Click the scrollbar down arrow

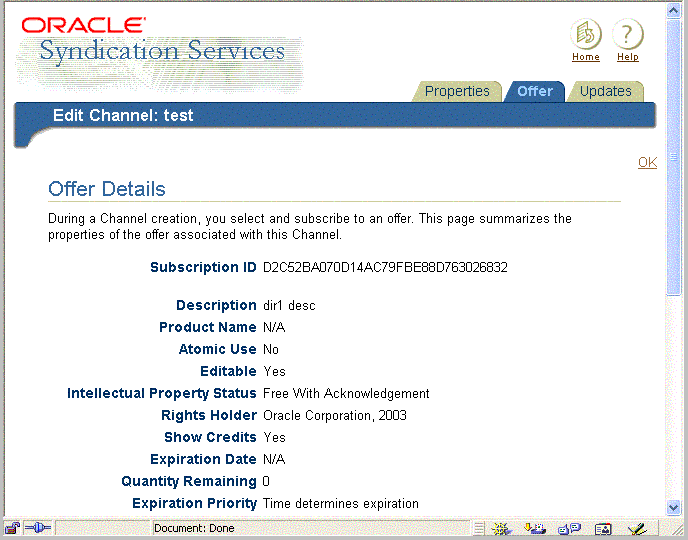click(x=674, y=508)
